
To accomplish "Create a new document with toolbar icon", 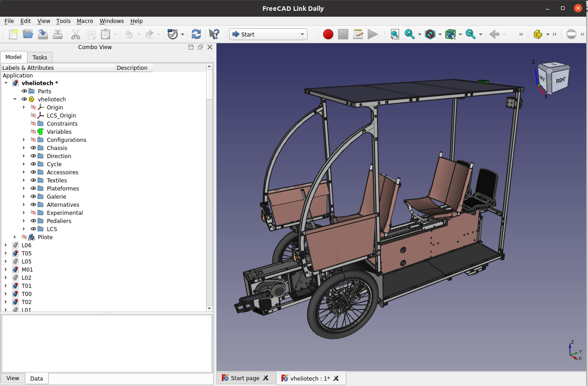I will [14, 34].
